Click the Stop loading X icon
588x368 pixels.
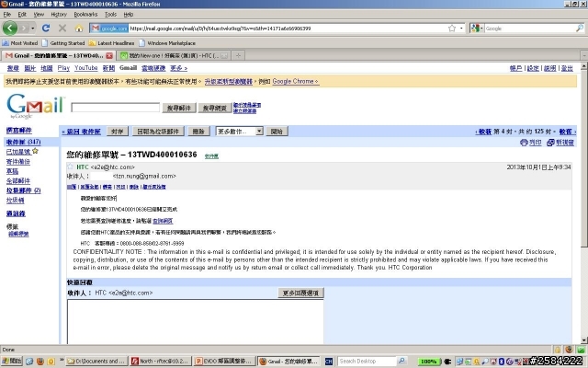[x=62, y=29]
